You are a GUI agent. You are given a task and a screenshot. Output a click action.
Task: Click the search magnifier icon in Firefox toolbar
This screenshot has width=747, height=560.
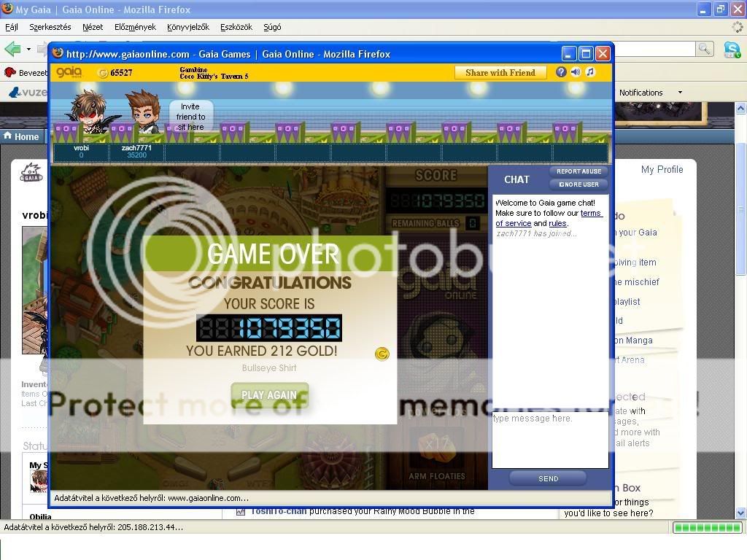704,49
